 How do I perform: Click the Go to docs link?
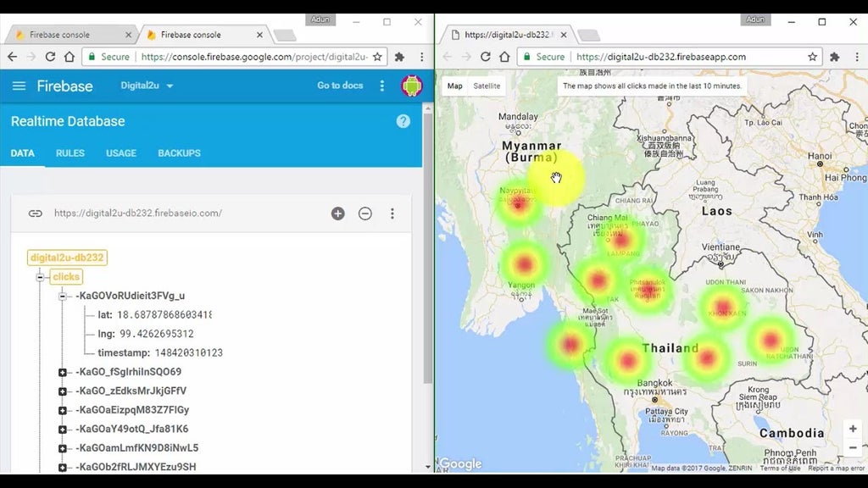pyautogui.click(x=339, y=86)
